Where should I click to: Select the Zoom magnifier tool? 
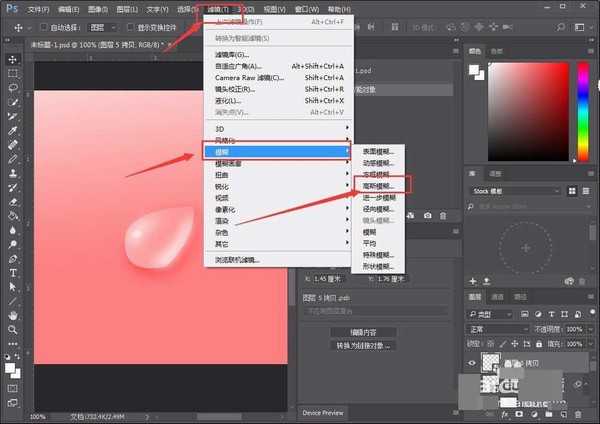13,329
